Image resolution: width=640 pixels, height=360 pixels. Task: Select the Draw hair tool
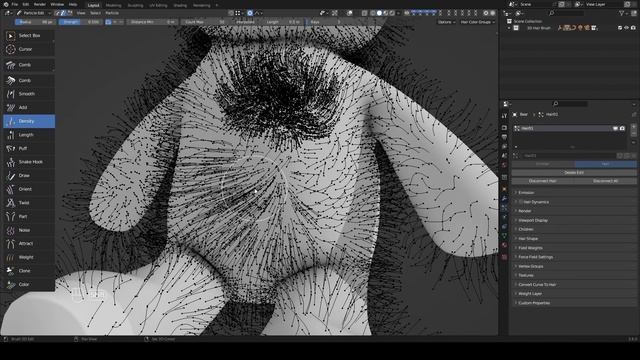29,176
